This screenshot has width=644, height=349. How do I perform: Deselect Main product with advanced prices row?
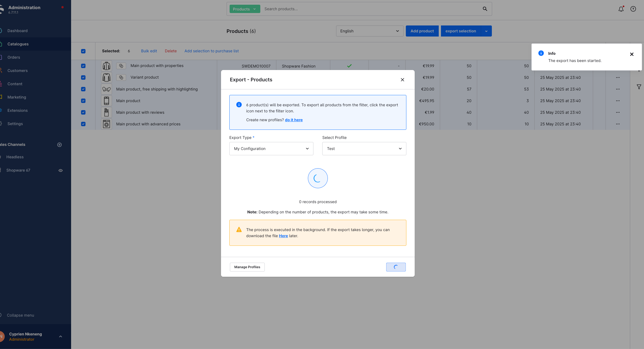(x=83, y=124)
